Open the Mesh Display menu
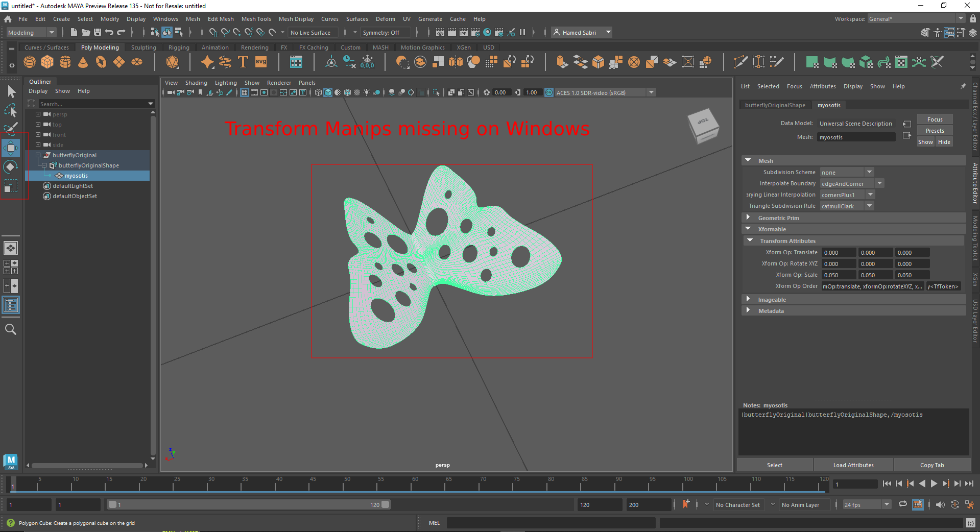The width and height of the screenshot is (980, 532). pyautogui.click(x=296, y=19)
